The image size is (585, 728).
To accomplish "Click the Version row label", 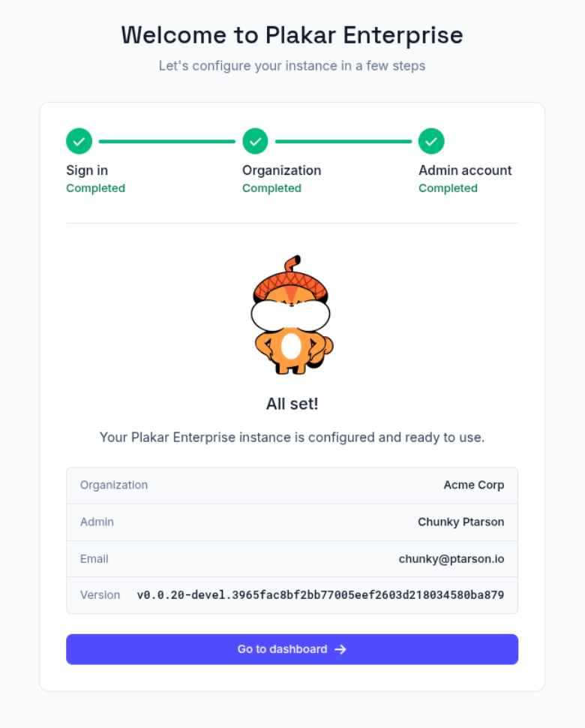I will pos(100,595).
